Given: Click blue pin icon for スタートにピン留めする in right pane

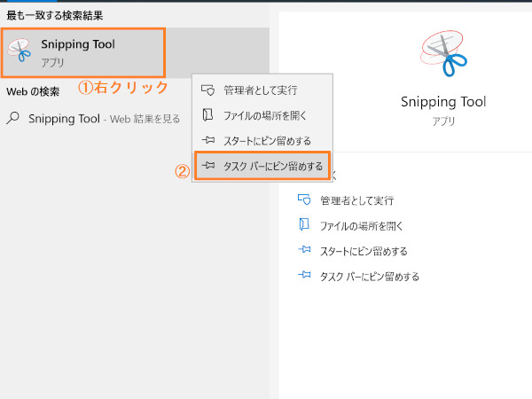Looking at the screenshot, I should [304, 250].
